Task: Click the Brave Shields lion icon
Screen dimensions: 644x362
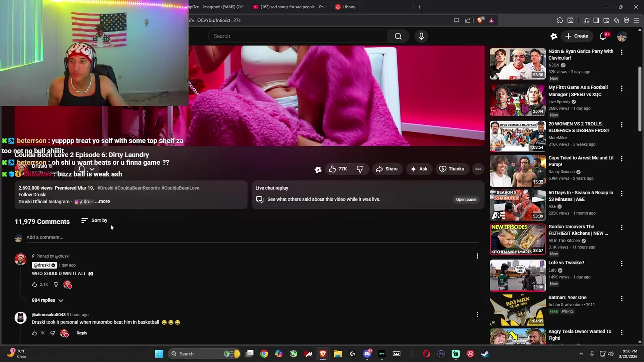Action: coord(480,20)
